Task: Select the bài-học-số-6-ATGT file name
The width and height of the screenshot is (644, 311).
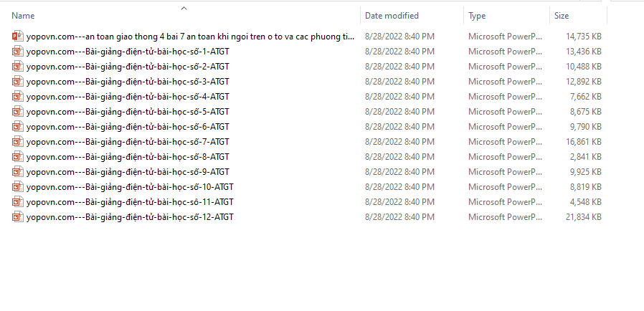Action: (x=128, y=126)
